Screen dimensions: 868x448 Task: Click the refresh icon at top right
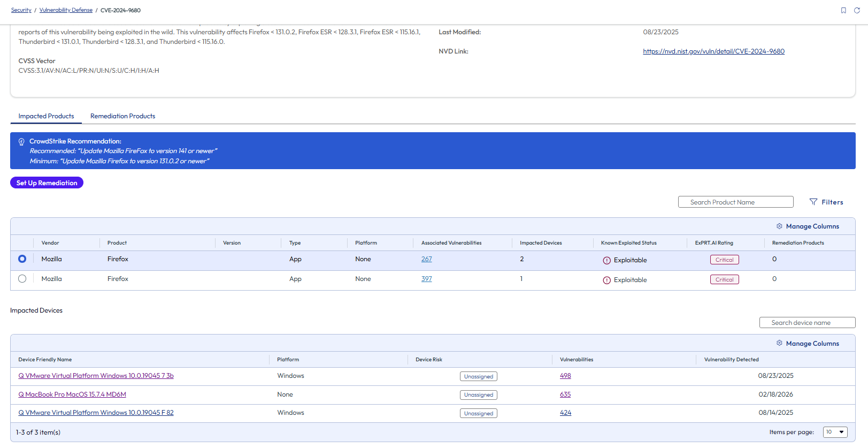(857, 10)
